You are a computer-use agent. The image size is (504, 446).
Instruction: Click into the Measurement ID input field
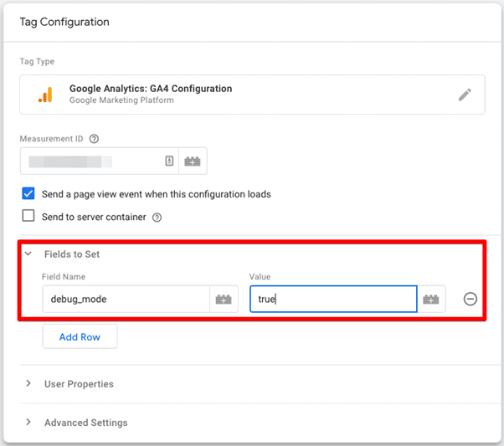(100, 161)
